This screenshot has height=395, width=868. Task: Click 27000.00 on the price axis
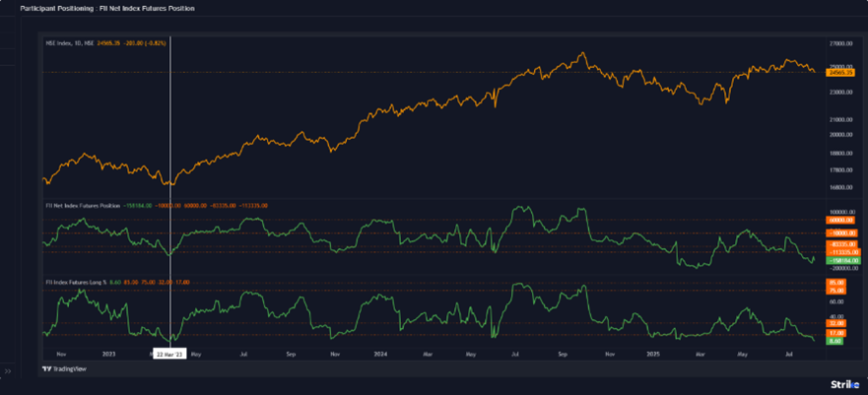pyautogui.click(x=840, y=44)
